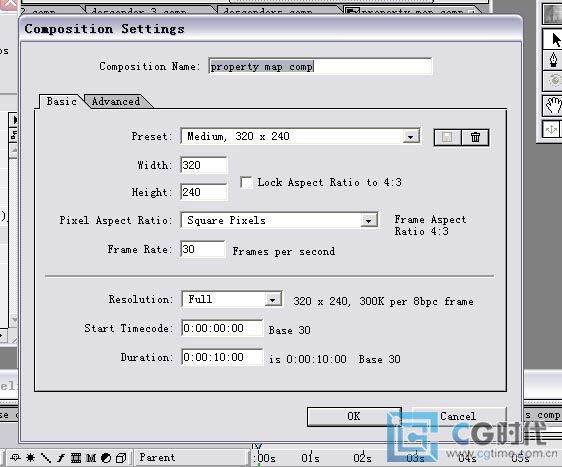The image size is (562, 467).
Task: Click the 'Base 30' text beside Start Timecode
Action: coord(289,330)
